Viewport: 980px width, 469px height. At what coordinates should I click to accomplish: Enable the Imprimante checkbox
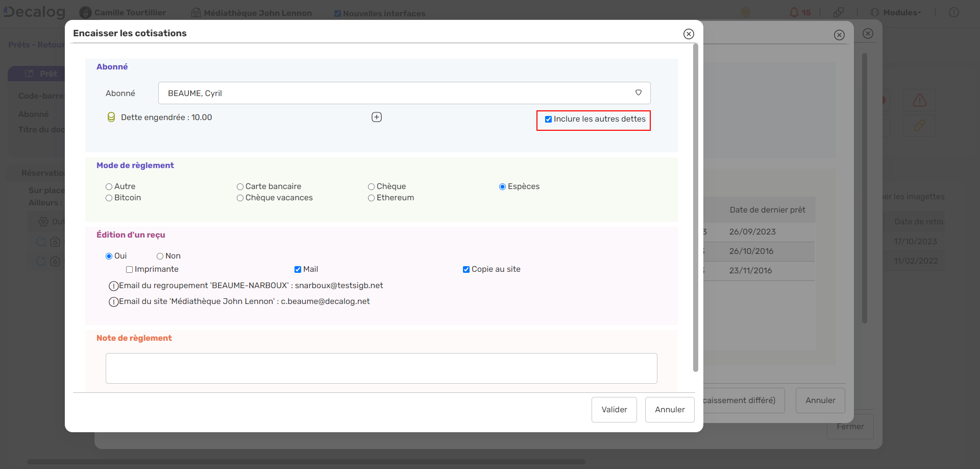click(130, 270)
